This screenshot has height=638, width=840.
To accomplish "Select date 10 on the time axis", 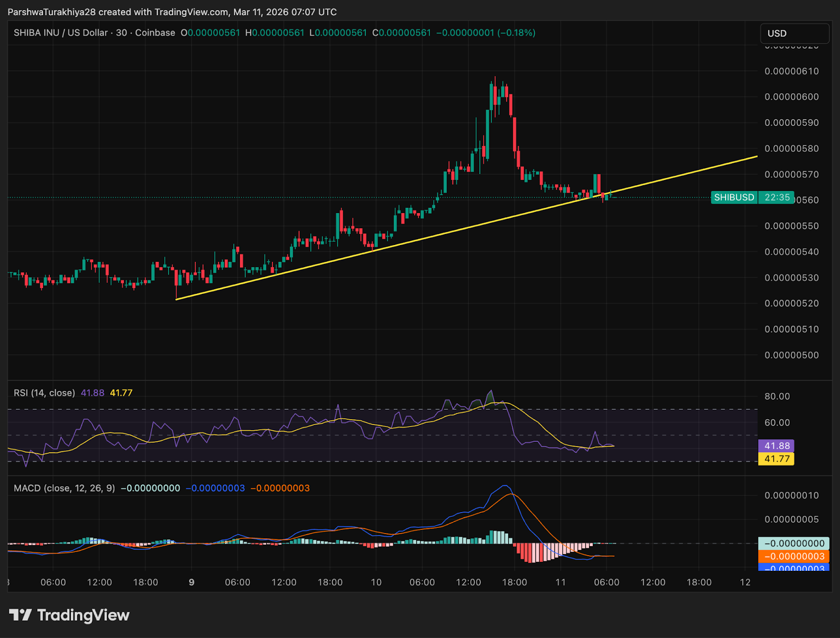I will [x=376, y=582].
